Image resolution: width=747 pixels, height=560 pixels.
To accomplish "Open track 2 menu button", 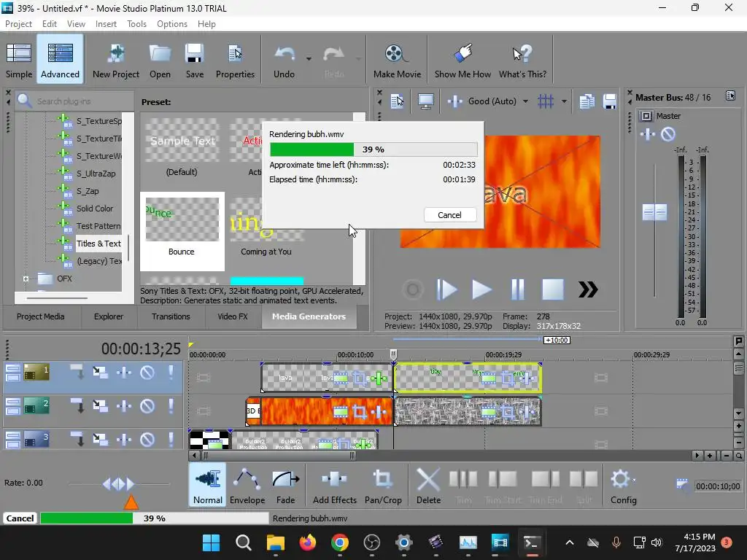I will (13, 406).
